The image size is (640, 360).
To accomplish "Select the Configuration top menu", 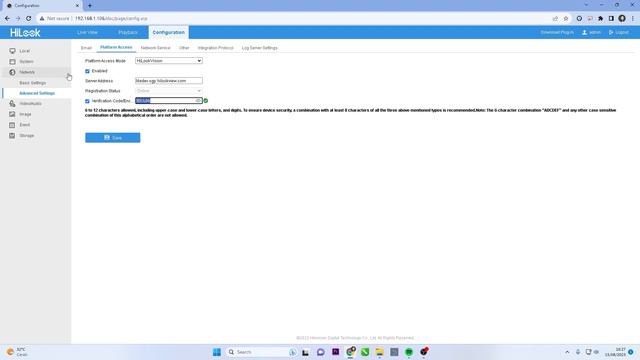I will (x=169, y=32).
